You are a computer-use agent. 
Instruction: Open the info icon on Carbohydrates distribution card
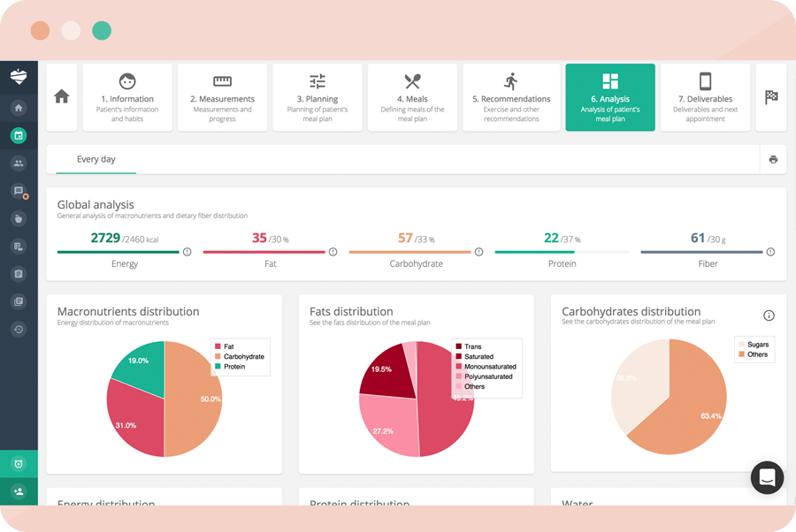tap(769, 315)
